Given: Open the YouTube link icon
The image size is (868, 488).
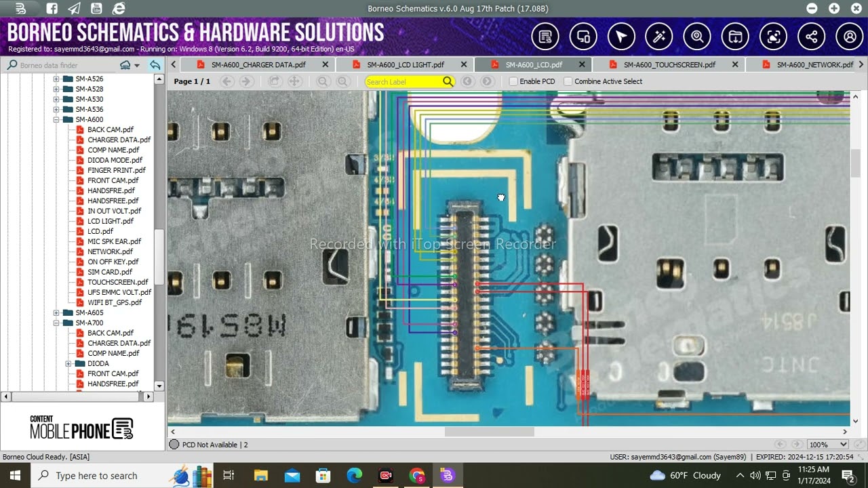Looking at the screenshot, I should (x=96, y=9).
